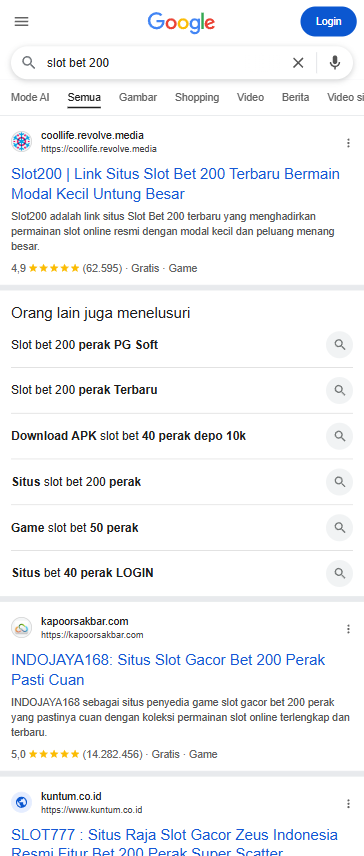Start voice search with microphone icon
Viewport: 364px width, 856px height.
point(335,63)
